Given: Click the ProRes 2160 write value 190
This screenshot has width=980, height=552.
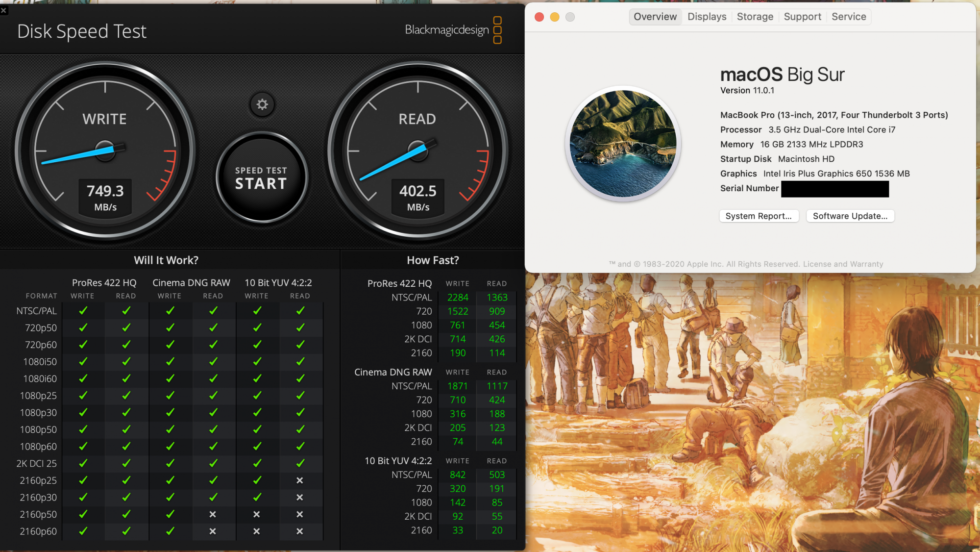Looking at the screenshot, I should (458, 353).
